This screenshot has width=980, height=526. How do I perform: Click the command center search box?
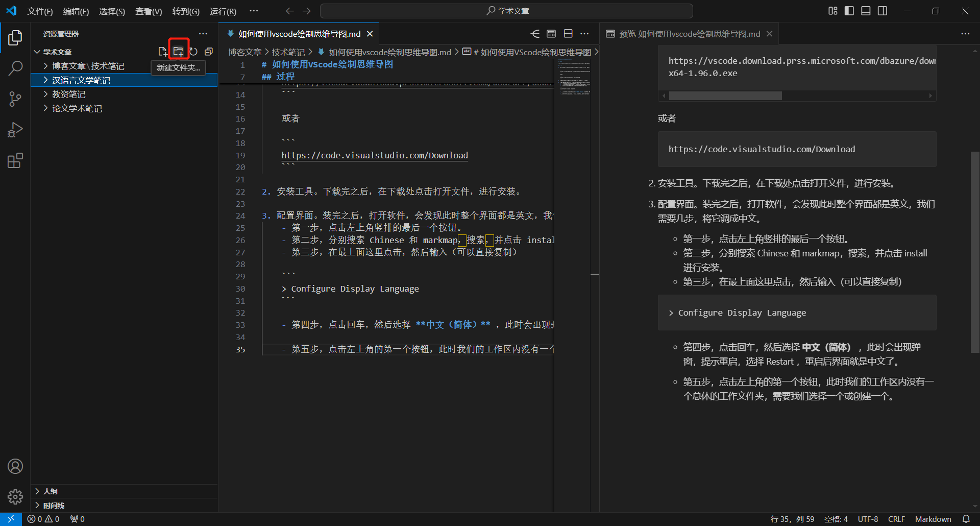tap(506, 11)
